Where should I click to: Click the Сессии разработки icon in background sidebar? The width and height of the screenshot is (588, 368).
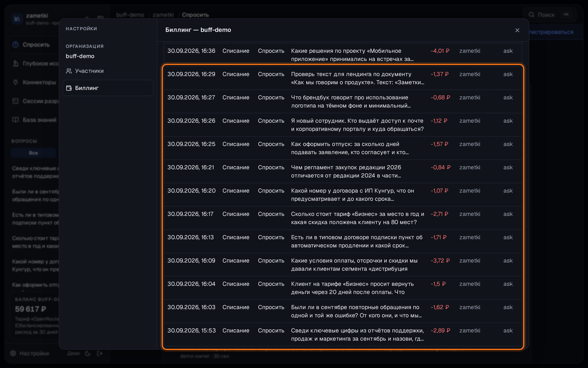tap(16, 101)
